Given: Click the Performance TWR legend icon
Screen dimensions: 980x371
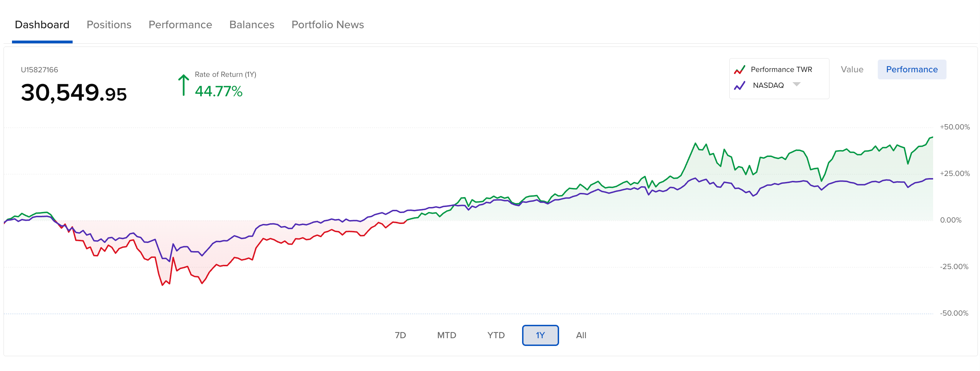Looking at the screenshot, I should [739, 69].
